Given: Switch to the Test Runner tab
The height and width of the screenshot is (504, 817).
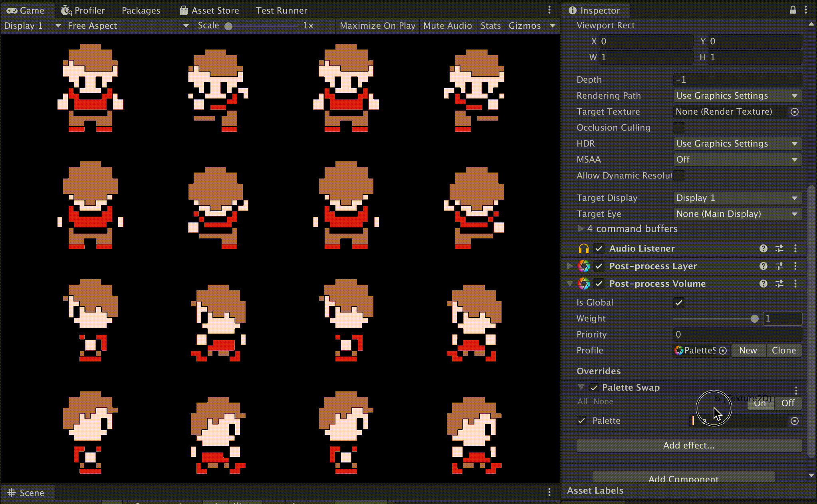Looking at the screenshot, I should point(282,10).
